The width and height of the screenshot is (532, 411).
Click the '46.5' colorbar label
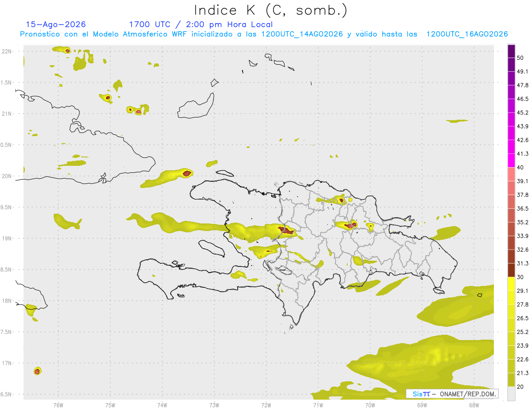pyautogui.click(x=523, y=99)
